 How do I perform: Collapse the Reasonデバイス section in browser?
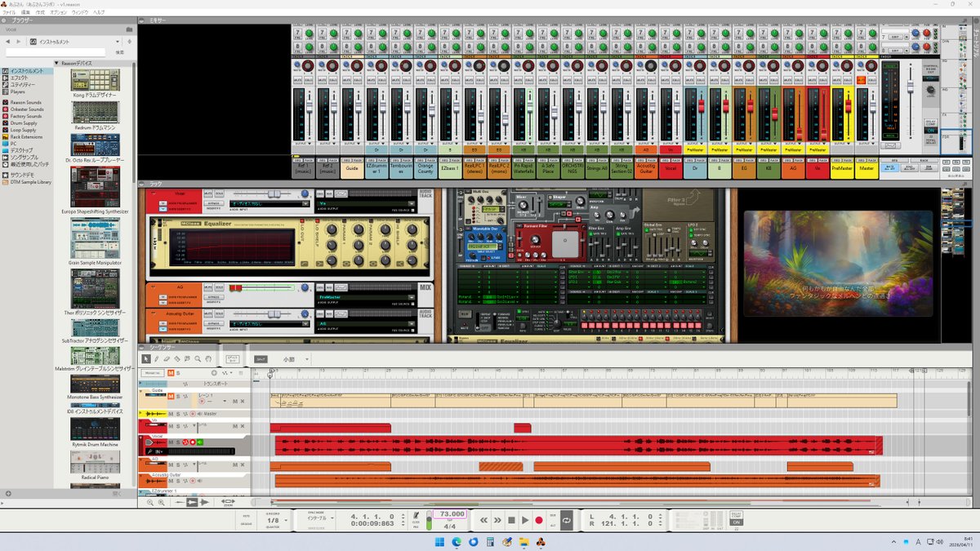56,63
